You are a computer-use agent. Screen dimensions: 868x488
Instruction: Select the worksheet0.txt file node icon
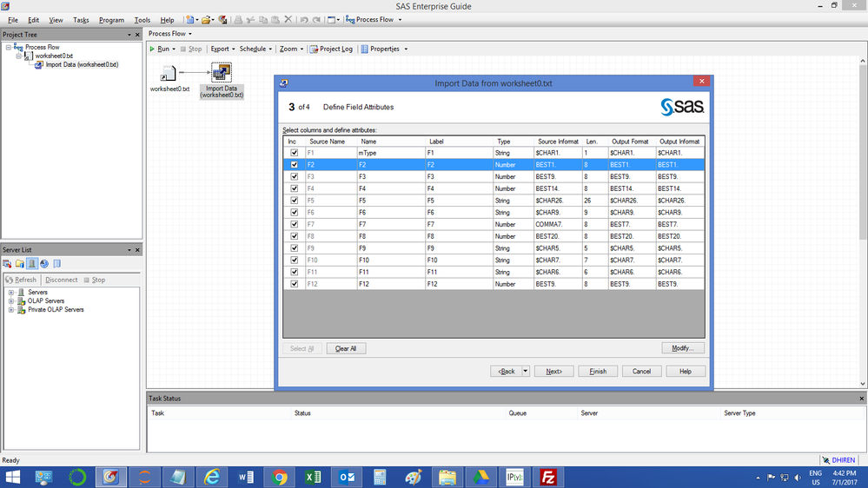point(169,74)
